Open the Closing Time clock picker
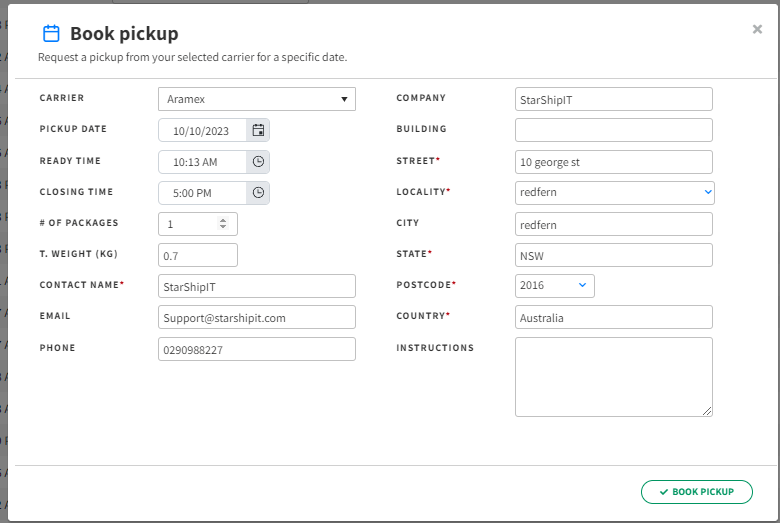 (258, 193)
